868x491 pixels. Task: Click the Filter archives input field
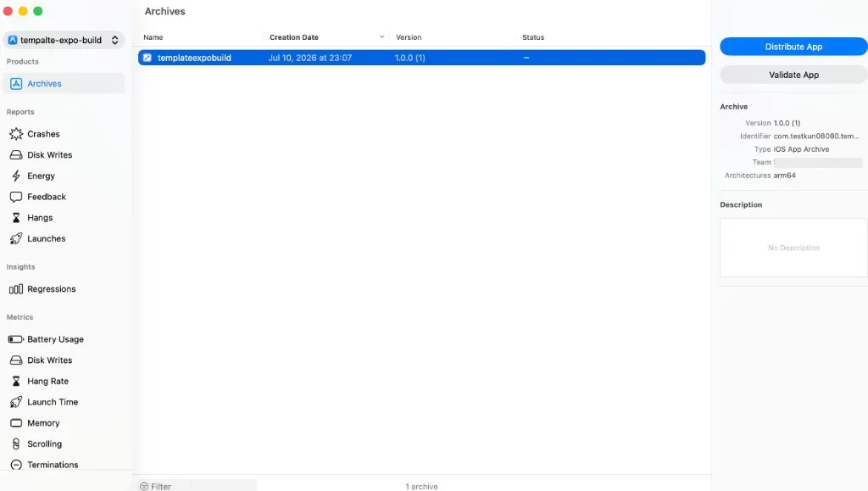pos(197,486)
